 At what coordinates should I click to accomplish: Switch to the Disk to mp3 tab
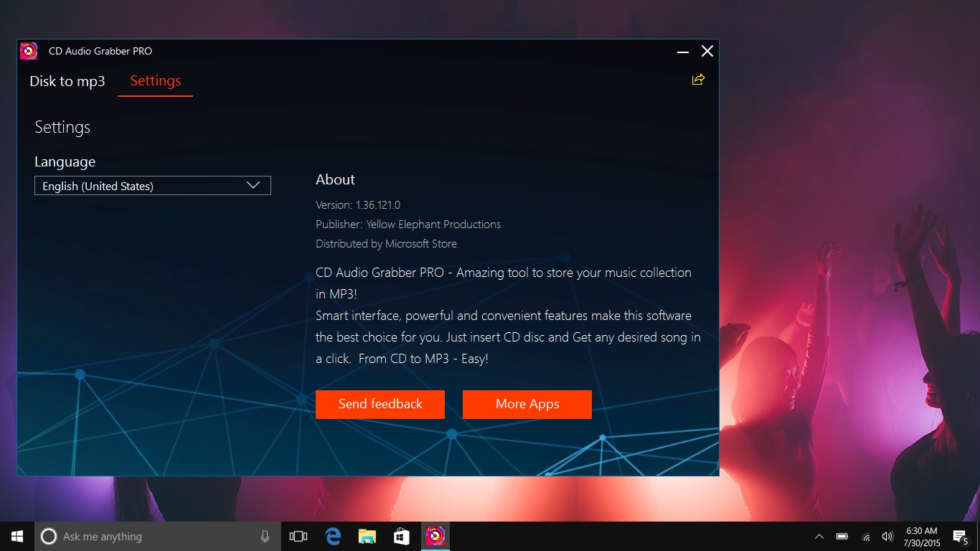pos(67,81)
